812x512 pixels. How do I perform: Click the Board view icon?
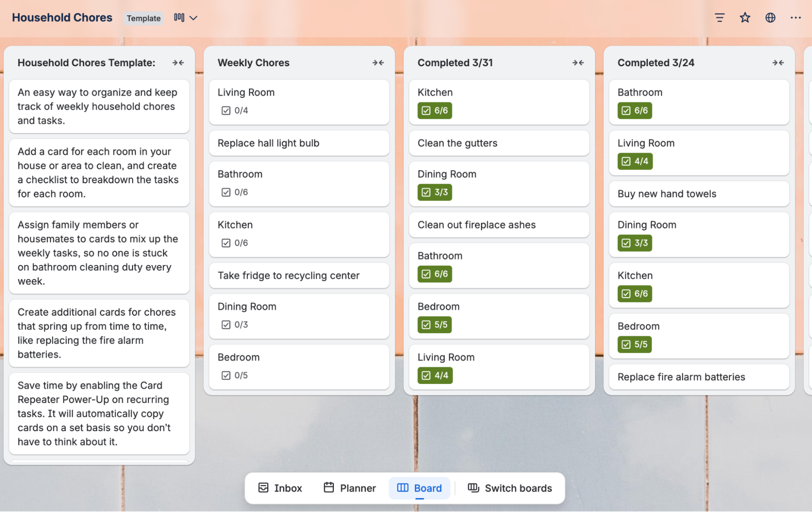click(403, 488)
